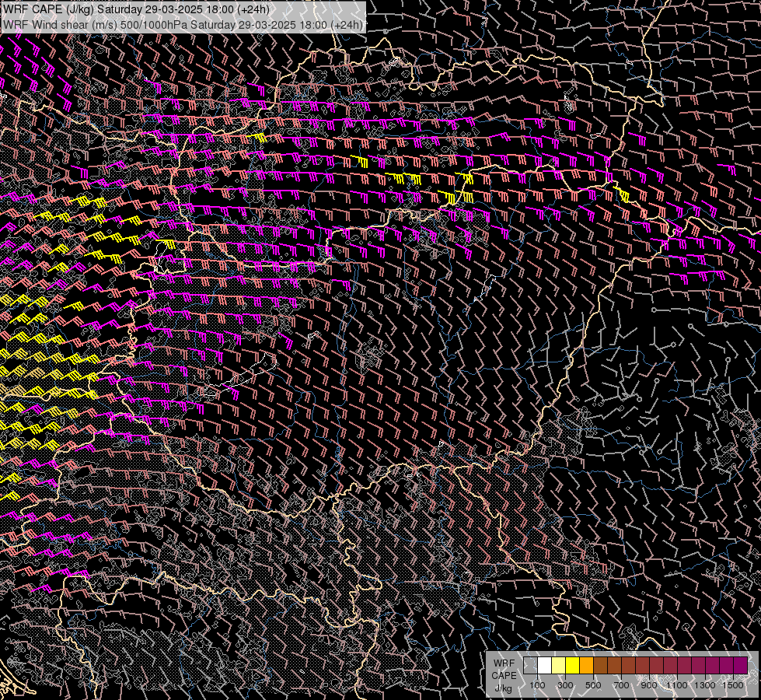This screenshot has width=761, height=700.
Task: Click the pale yellow CAPE legend swatch
Action: click(x=559, y=665)
